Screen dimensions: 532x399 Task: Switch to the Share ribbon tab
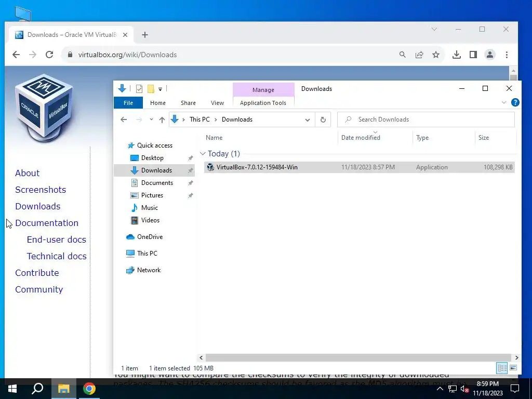188,103
